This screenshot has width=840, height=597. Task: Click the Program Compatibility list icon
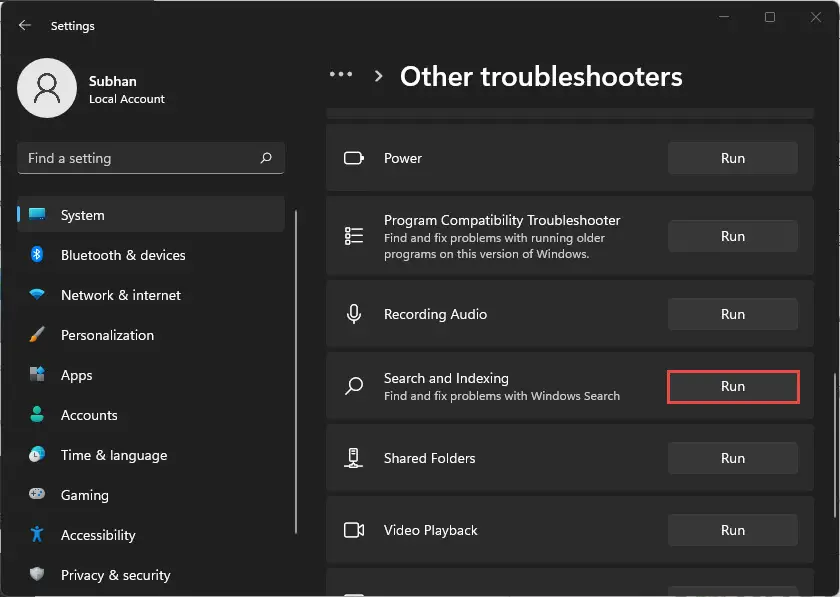point(354,236)
